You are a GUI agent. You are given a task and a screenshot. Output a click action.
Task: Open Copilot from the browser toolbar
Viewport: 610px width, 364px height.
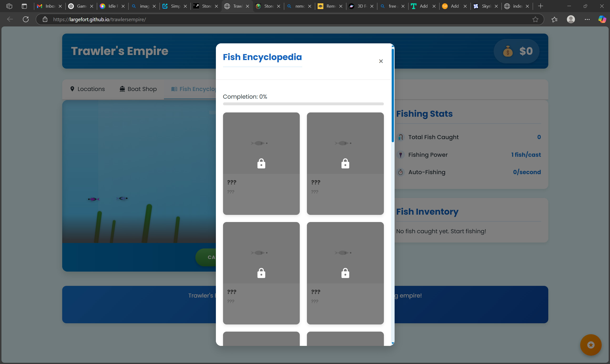pyautogui.click(x=602, y=19)
